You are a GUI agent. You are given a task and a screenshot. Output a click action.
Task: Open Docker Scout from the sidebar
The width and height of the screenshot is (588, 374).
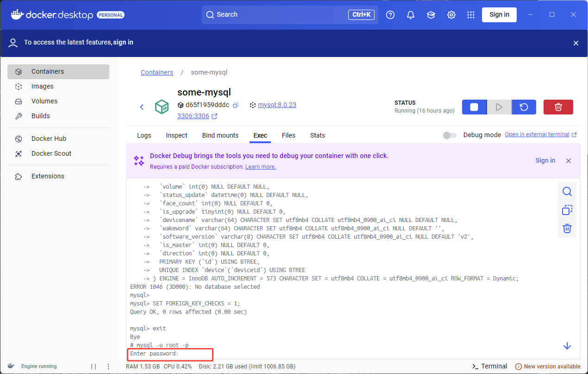[58, 154]
